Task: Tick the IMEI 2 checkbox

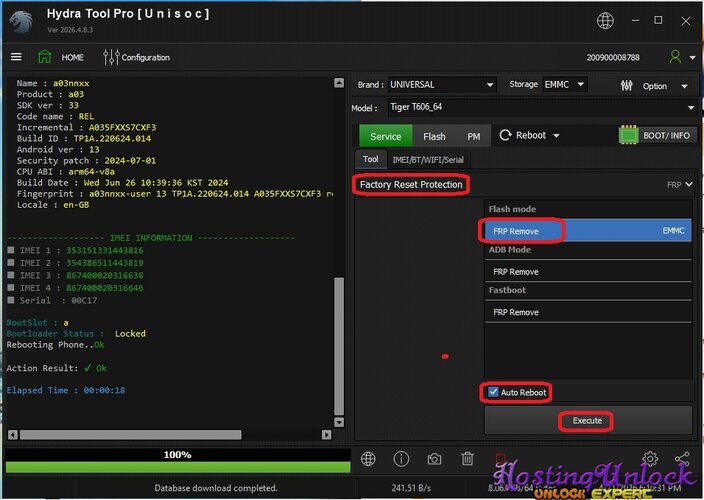Action: [11, 263]
